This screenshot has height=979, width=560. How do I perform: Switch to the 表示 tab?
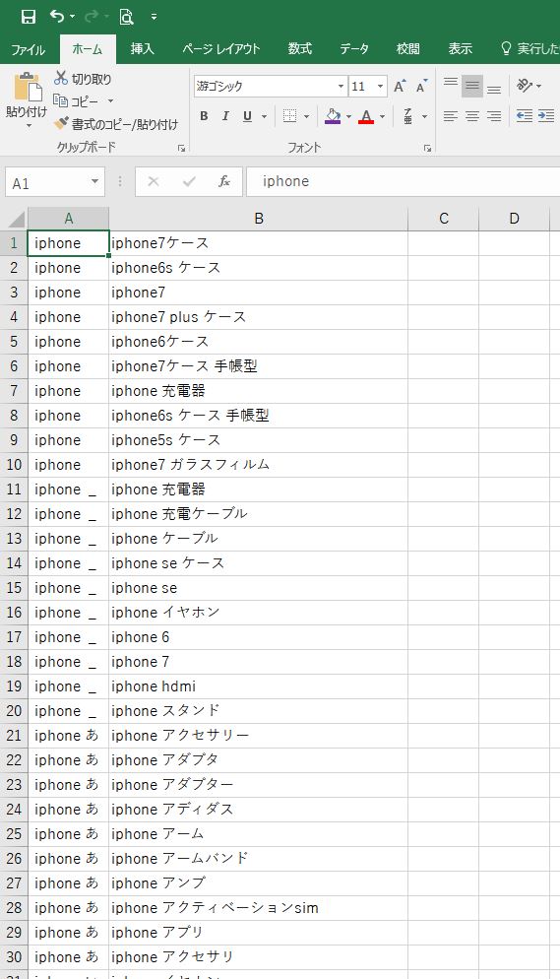pyautogui.click(x=461, y=48)
